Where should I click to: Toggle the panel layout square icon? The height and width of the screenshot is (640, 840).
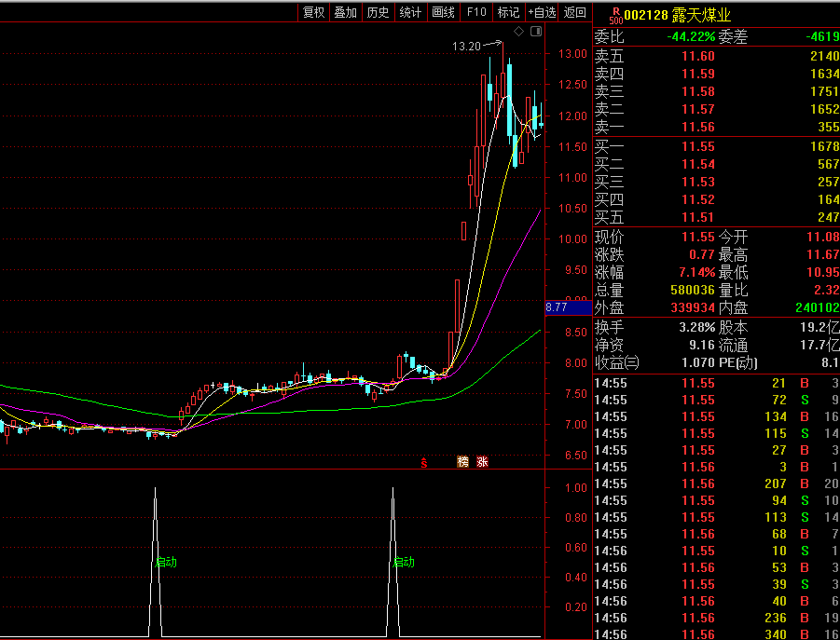(x=536, y=32)
